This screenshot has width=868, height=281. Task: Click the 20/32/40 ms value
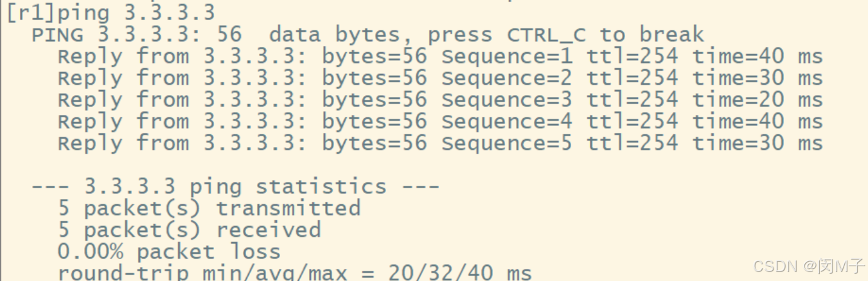pos(460,272)
